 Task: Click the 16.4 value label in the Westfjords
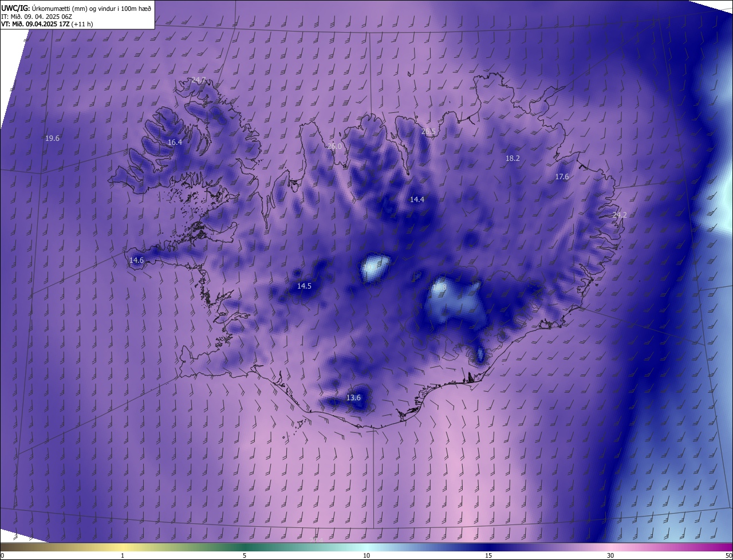[175, 142]
